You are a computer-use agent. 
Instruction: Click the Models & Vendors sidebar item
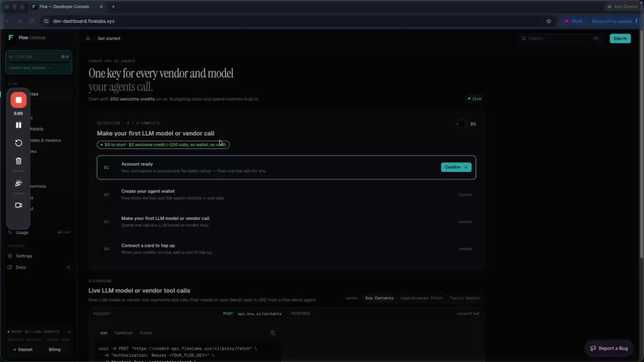44,140
